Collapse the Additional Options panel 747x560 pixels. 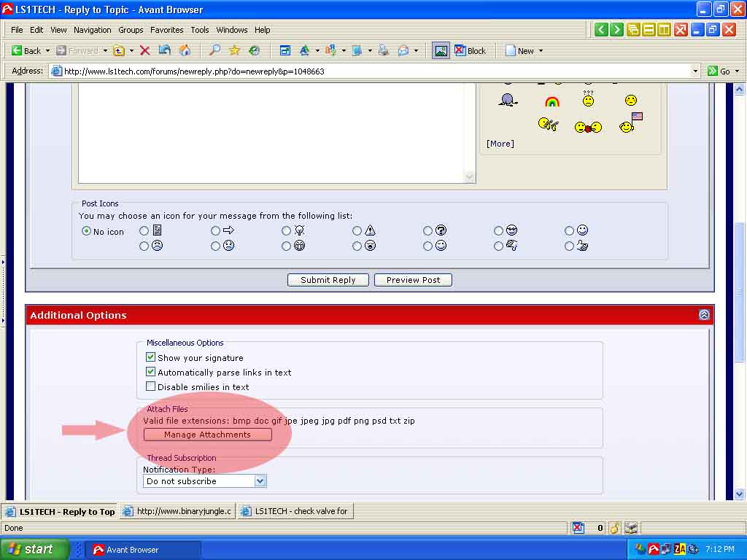(x=704, y=315)
